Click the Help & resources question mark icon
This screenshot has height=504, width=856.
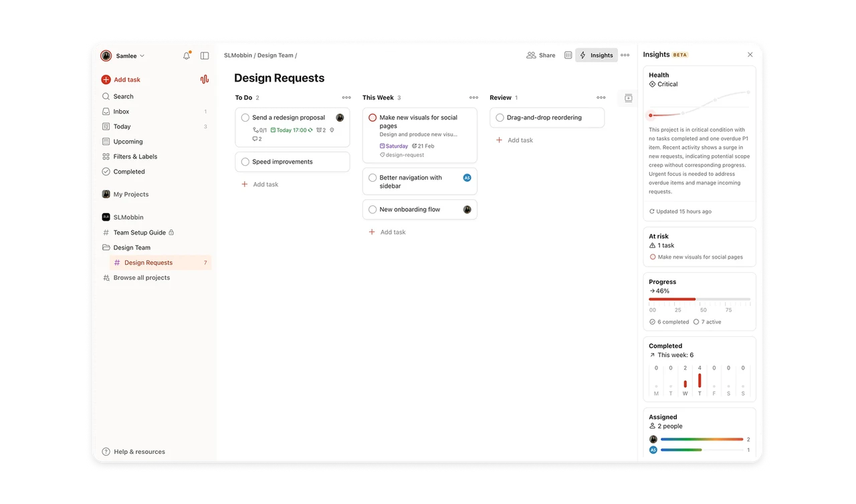[x=106, y=451]
